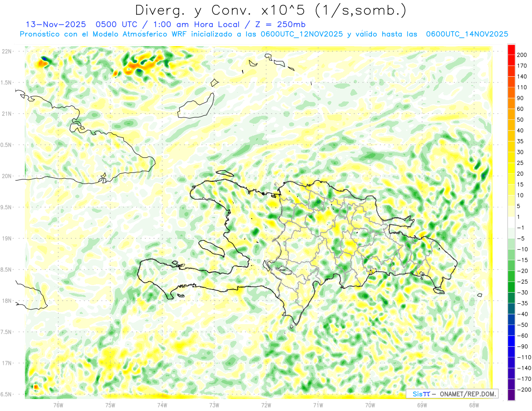Click the 22N latitude label
Image resolution: width=532 pixels, height=411 pixels.
tap(7, 51)
